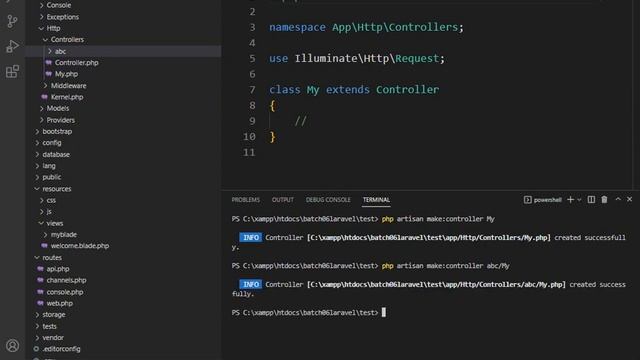Expand the abc folder
The width and height of the screenshot is (640, 360).
pyautogui.click(x=50, y=51)
